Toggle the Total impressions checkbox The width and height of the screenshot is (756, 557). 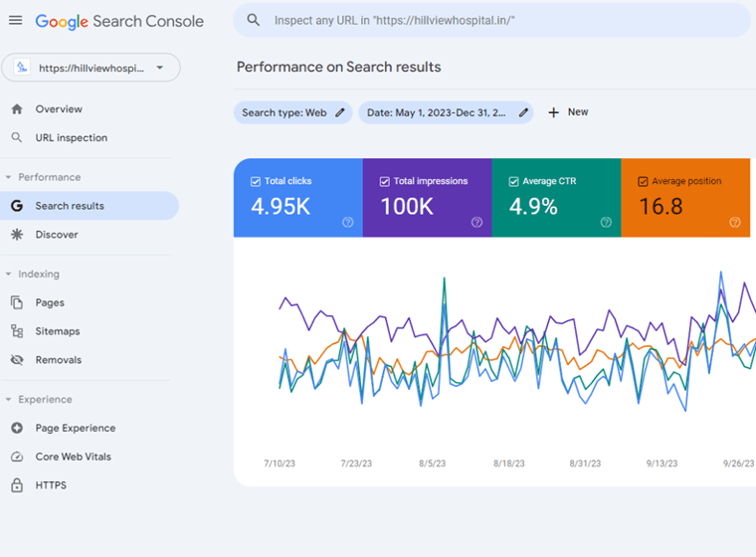click(385, 182)
